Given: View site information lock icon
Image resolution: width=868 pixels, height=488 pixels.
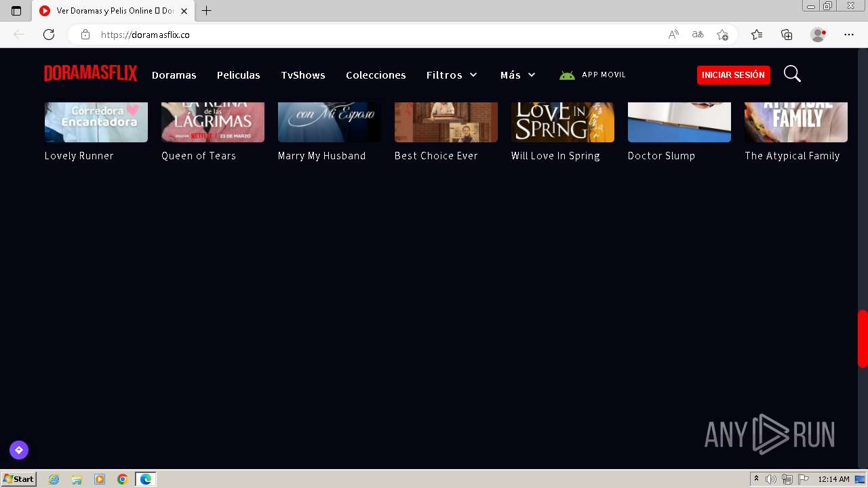Looking at the screenshot, I should [x=85, y=35].
